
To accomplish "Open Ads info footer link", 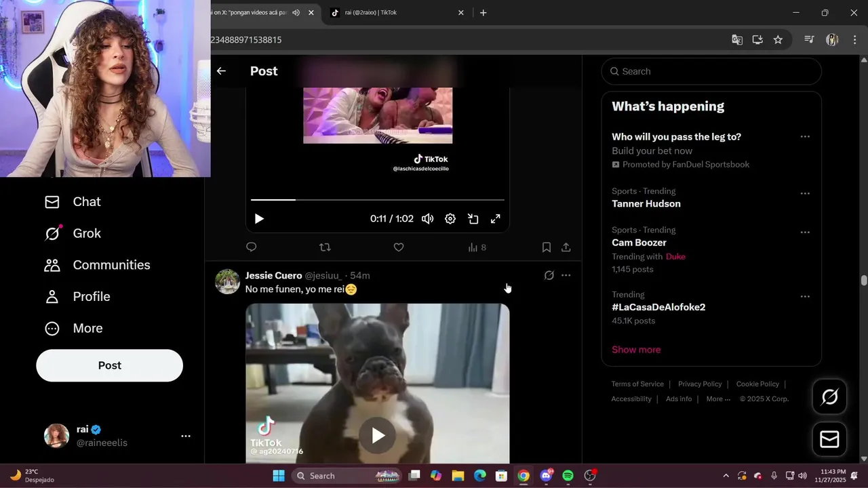I will coord(679,399).
